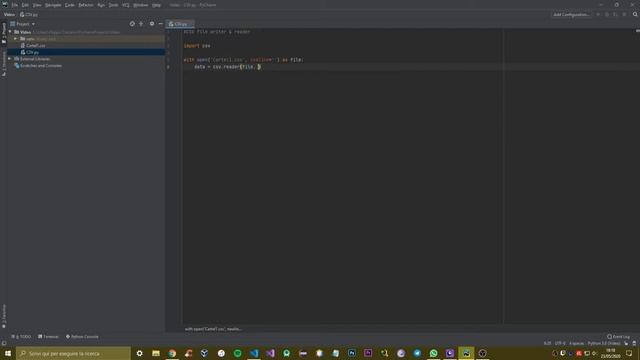Open Windows notification center icon

click(629, 353)
